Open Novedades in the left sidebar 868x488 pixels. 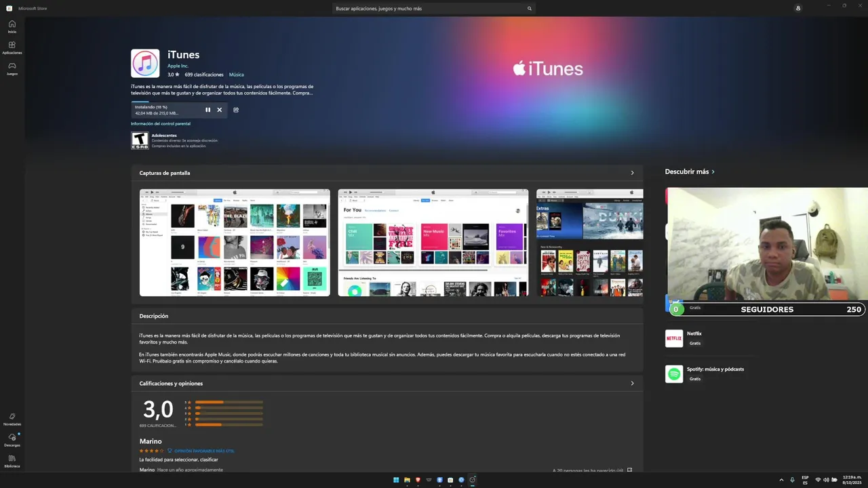12,419
